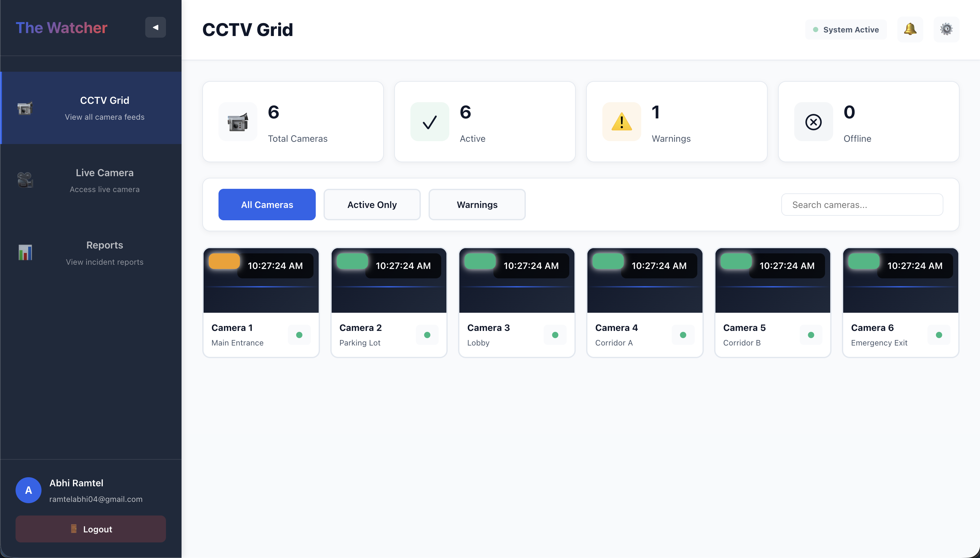The height and width of the screenshot is (558, 980).
Task: Collapse the sidebar with the arrow button
Action: 155,27
